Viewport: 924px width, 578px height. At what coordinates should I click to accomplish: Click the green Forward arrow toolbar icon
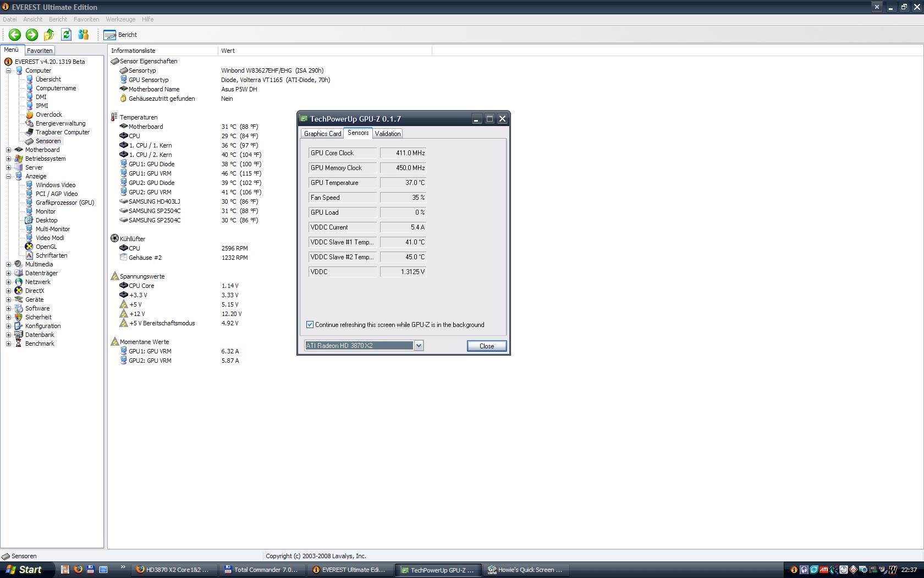32,35
